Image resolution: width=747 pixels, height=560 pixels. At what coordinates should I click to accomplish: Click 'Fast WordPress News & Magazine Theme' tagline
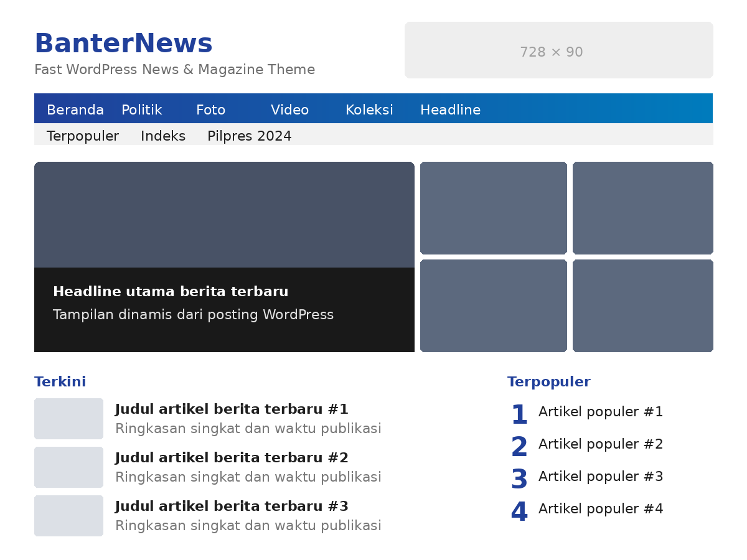click(174, 70)
